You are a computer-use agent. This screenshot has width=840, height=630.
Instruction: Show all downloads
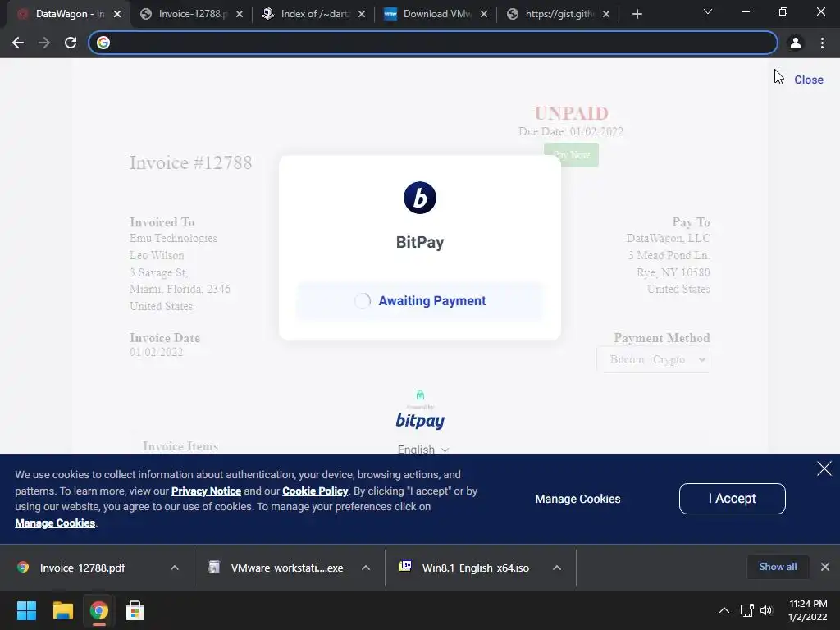[778, 567]
